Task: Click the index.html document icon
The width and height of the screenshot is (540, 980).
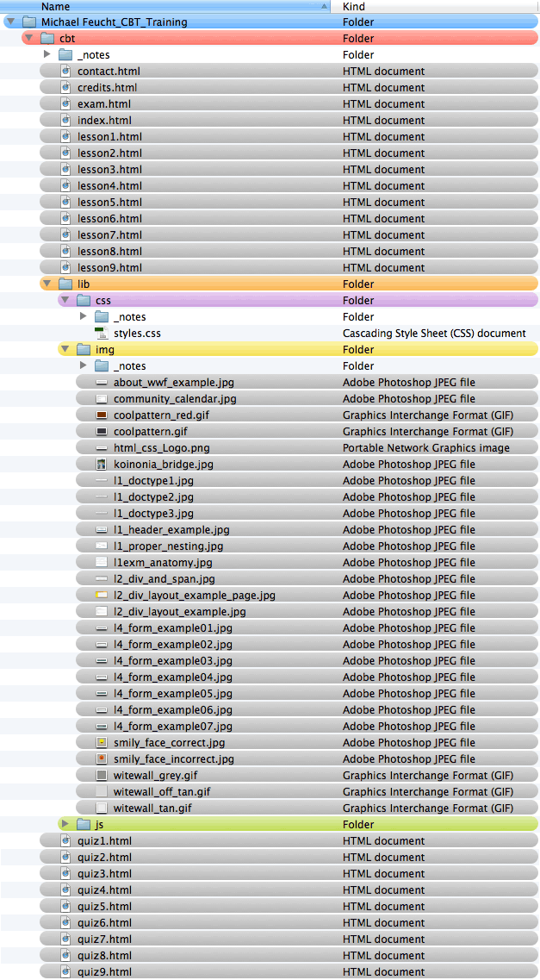Action: click(x=65, y=120)
